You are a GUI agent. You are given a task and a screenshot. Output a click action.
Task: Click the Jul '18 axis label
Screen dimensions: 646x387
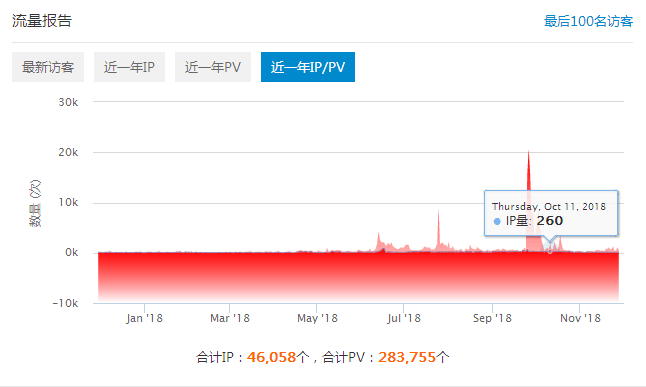pos(403,318)
